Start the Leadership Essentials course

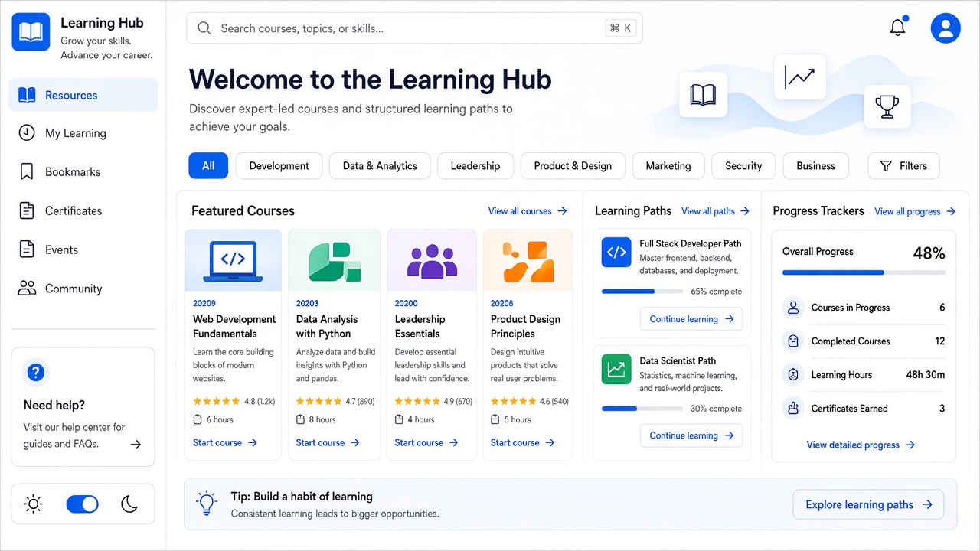(x=426, y=442)
